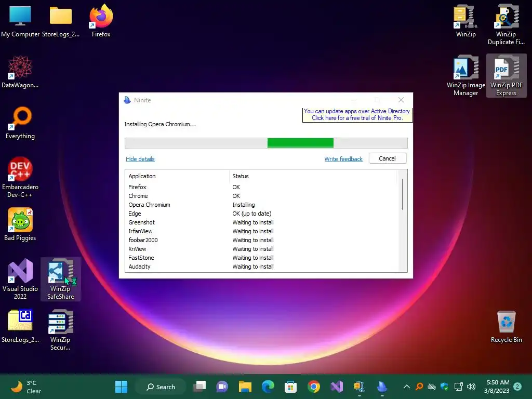Select the Firefox desktop shortcut

tap(101, 21)
